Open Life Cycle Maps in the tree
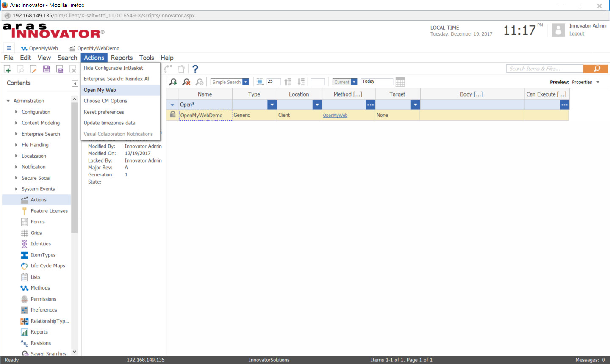Screen dimensions: 610x364 pos(48,266)
